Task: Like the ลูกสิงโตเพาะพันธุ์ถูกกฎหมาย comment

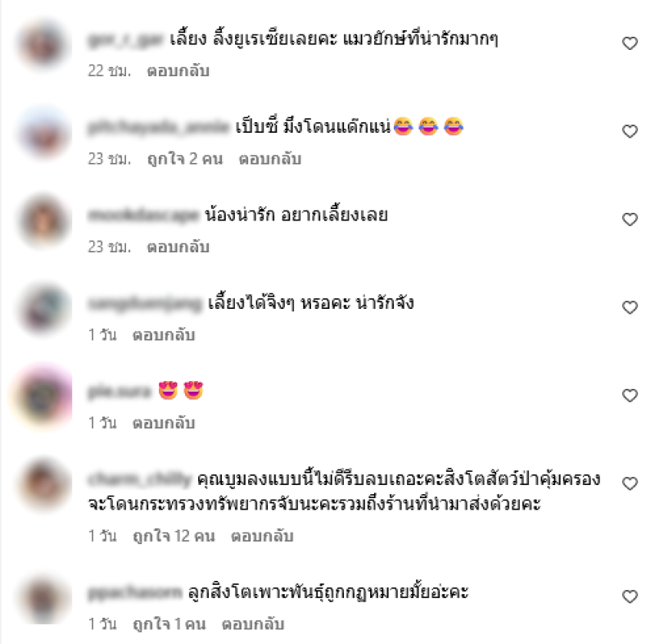Action: coord(630,596)
